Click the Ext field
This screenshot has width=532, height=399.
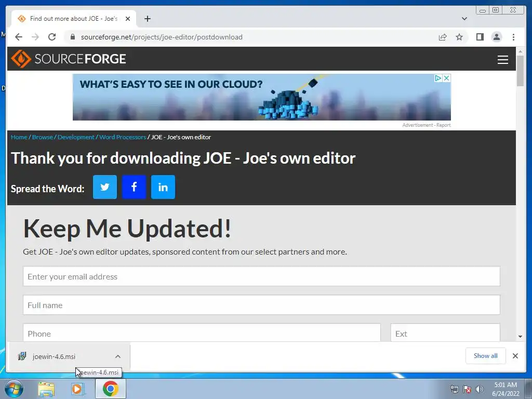445,333
